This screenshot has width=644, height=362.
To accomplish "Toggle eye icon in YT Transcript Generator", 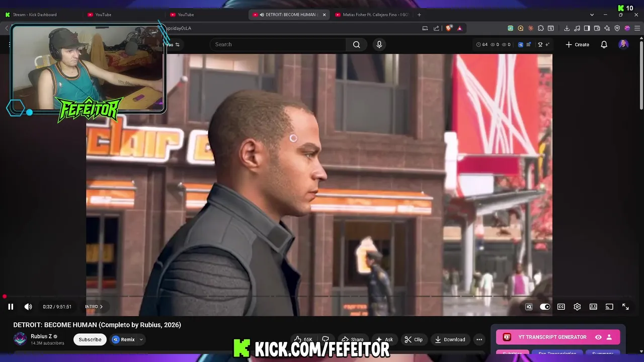I will (x=598, y=337).
